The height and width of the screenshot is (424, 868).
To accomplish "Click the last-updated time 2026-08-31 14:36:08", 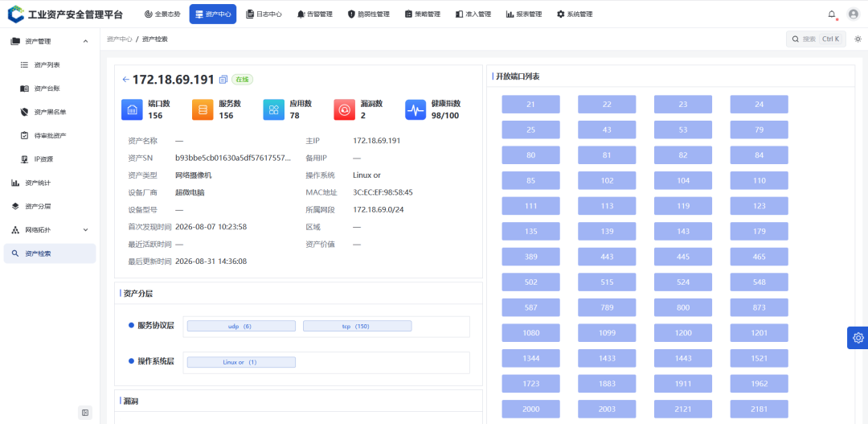I will coord(211,261).
